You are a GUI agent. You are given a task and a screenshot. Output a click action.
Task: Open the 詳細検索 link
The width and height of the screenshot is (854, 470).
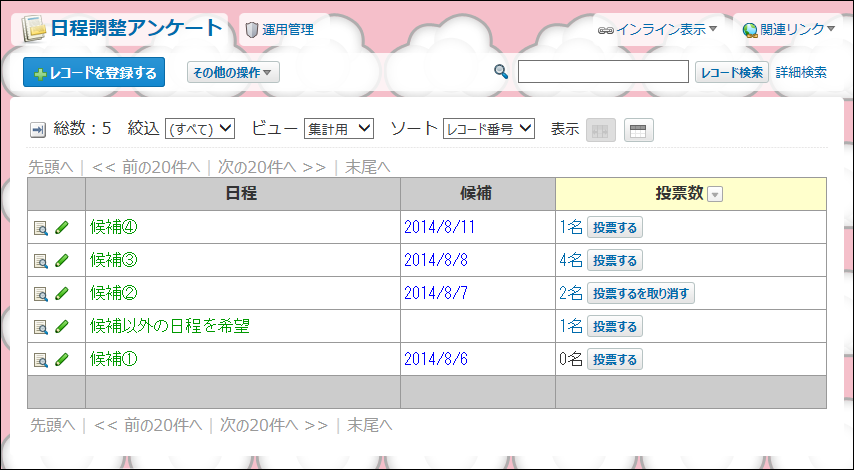tap(801, 72)
